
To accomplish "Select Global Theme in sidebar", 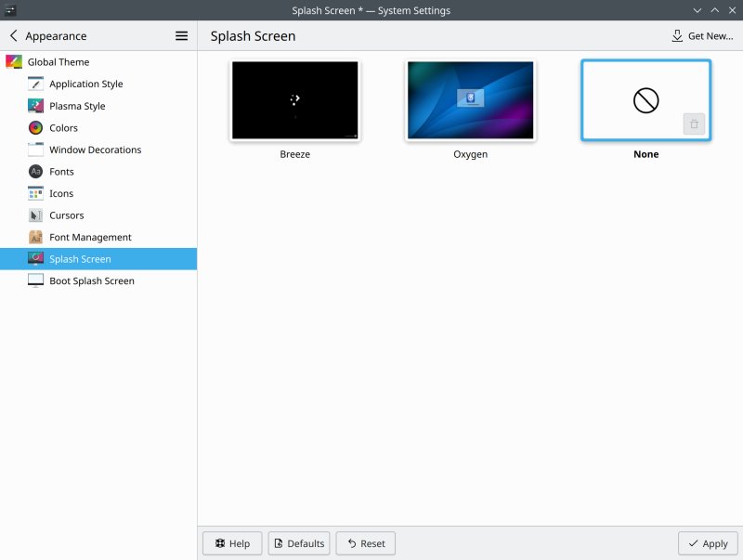I will tap(58, 62).
